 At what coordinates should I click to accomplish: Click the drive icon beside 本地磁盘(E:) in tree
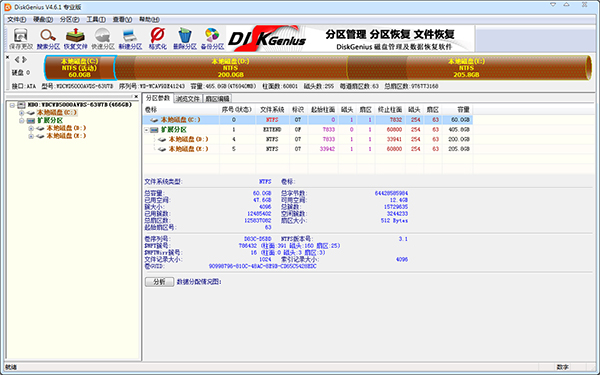point(40,136)
